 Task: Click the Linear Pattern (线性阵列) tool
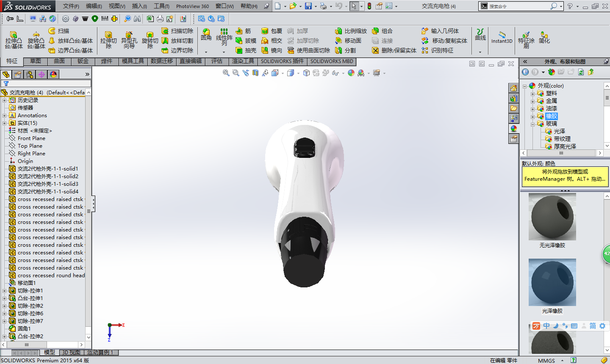coord(224,37)
